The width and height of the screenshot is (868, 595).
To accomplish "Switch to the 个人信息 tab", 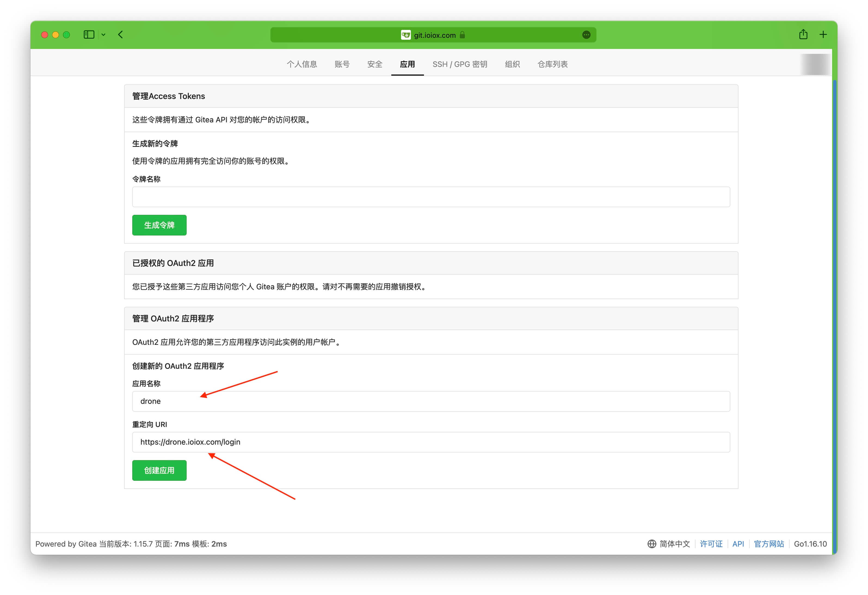I will 302,64.
